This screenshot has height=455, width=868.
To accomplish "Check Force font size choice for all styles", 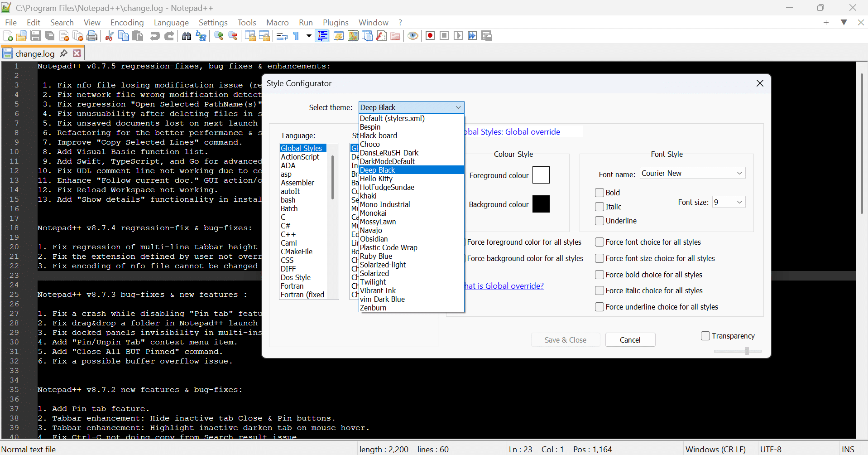I will pos(599,258).
